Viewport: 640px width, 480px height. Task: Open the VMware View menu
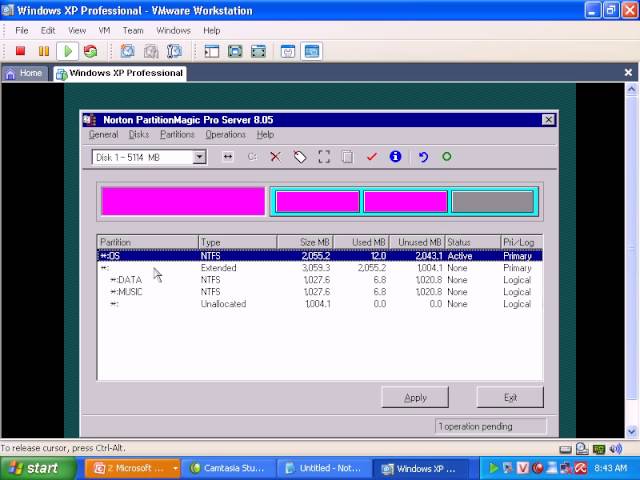(77, 31)
